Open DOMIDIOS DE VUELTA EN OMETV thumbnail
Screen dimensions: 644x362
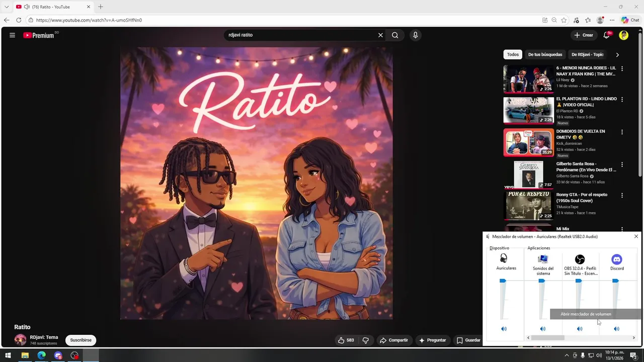point(528,142)
